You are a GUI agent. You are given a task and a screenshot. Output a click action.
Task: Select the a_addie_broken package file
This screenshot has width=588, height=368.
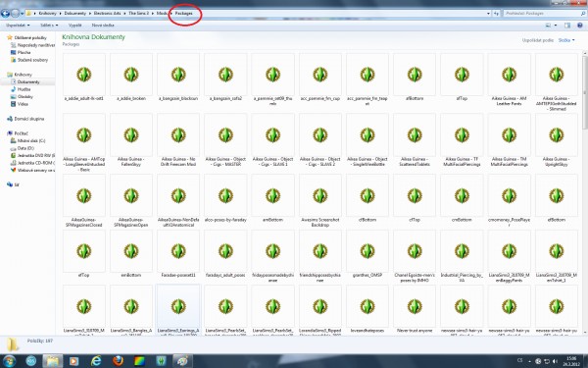(131, 78)
